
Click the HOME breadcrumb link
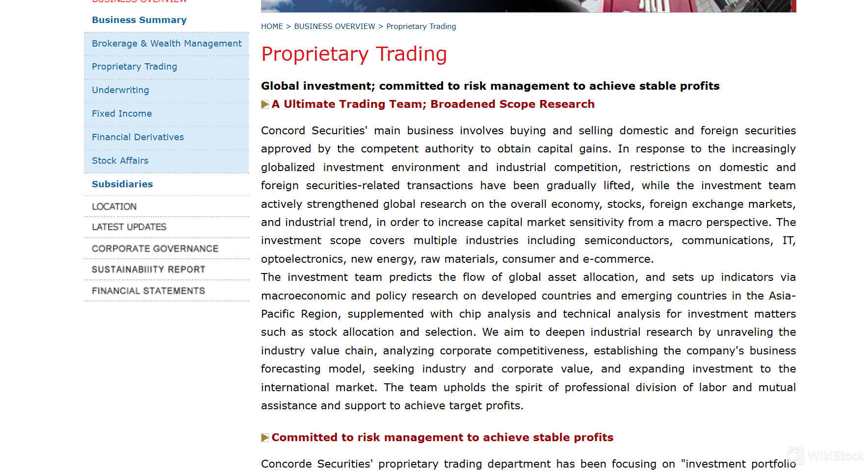[x=272, y=26]
